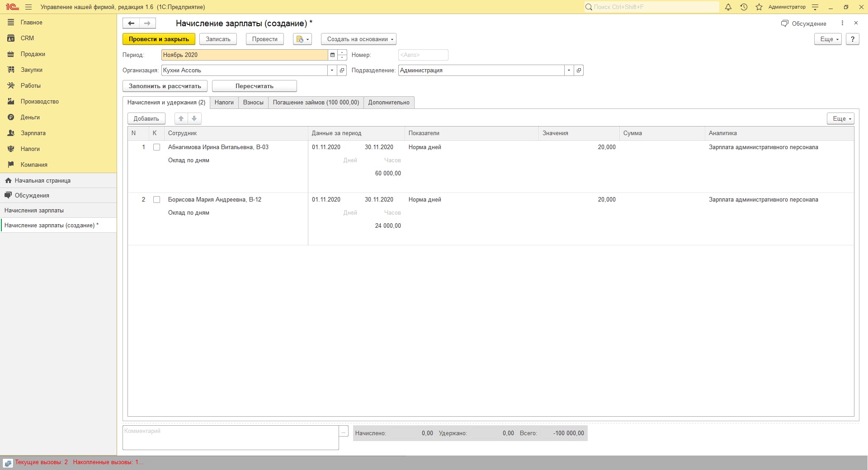Image resolution: width=868 pixels, height=470 pixels.
Task: Go to Начальная страница
Action: [58, 180]
